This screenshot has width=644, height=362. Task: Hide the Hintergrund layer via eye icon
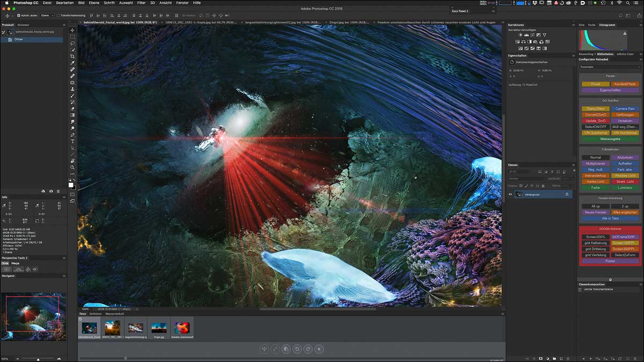(x=510, y=195)
